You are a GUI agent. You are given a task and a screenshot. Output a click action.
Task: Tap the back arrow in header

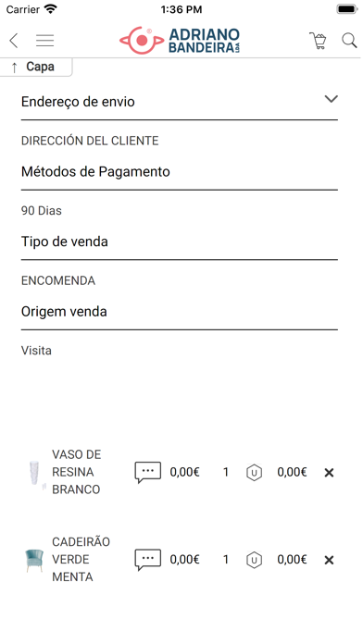click(x=14, y=41)
